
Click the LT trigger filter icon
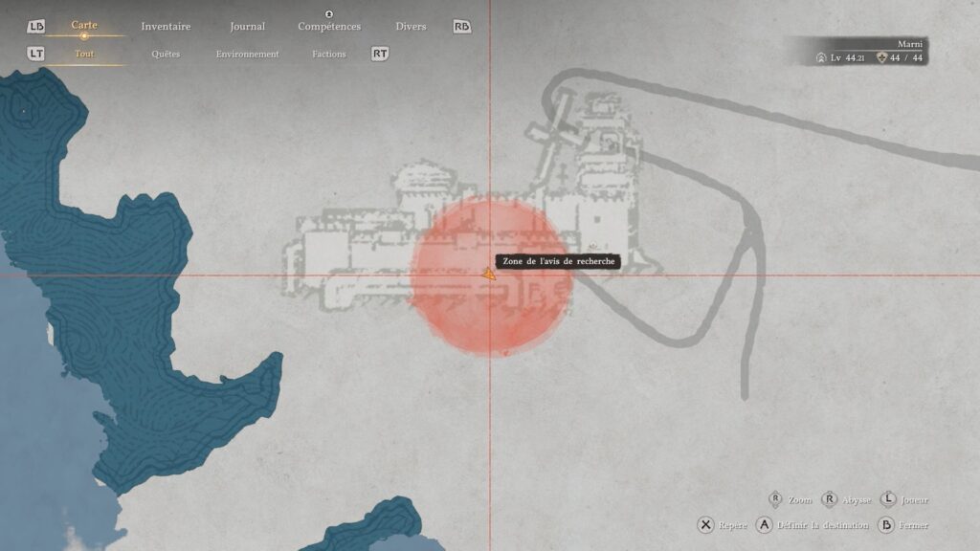click(35, 54)
